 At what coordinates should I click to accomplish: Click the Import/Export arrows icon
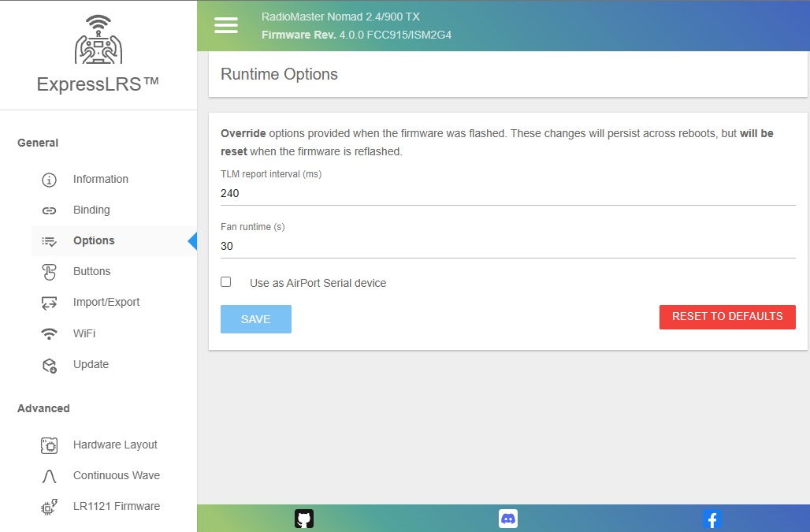[x=49, y=303]
